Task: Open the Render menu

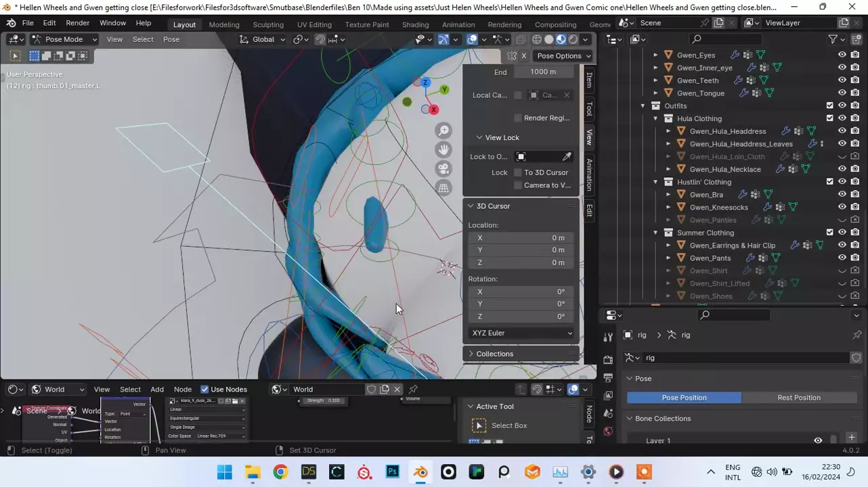Action: 77,23
